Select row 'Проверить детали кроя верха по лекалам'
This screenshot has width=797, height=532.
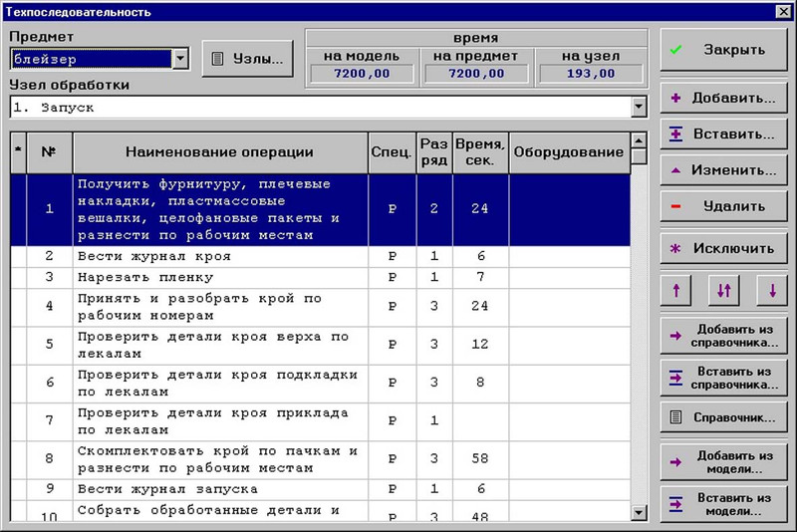coord(320,346)
